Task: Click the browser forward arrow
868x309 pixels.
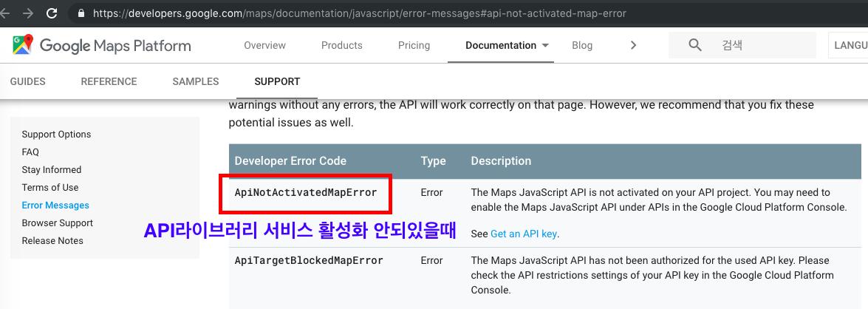Action: tap(27, 13)
